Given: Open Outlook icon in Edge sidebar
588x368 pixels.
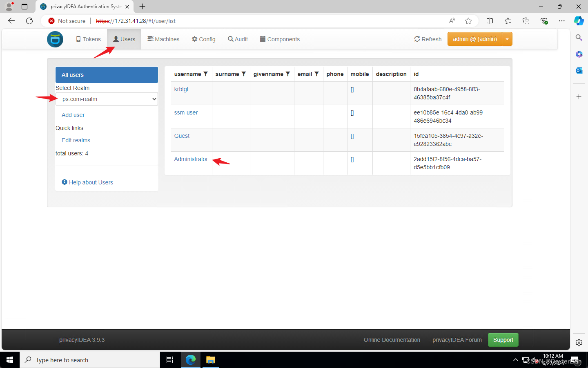Looking at the screenshot, I should (x=579, y=70).
